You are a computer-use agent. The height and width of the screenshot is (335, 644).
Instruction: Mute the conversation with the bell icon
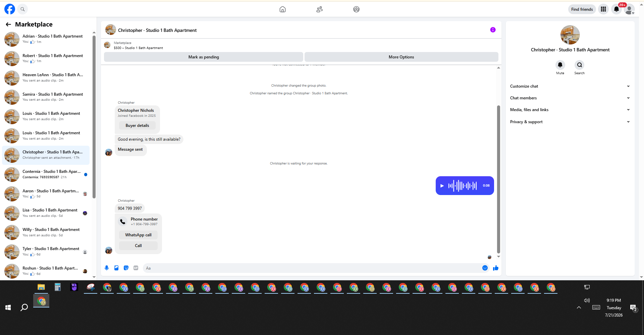(560, 65)
